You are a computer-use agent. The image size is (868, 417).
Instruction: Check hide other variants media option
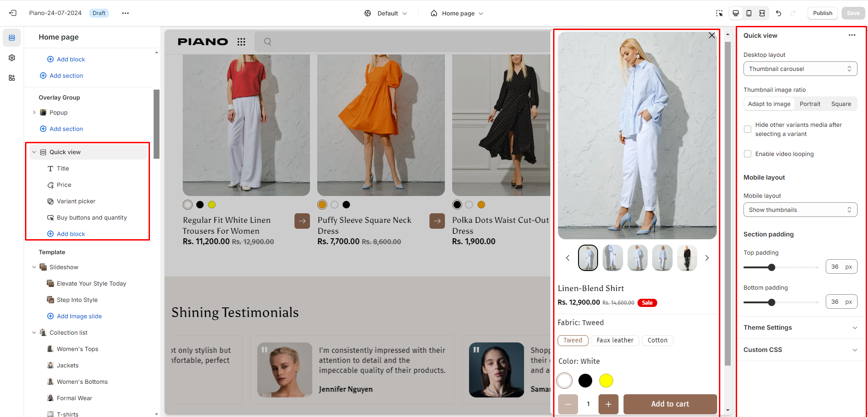pos(748,129)
